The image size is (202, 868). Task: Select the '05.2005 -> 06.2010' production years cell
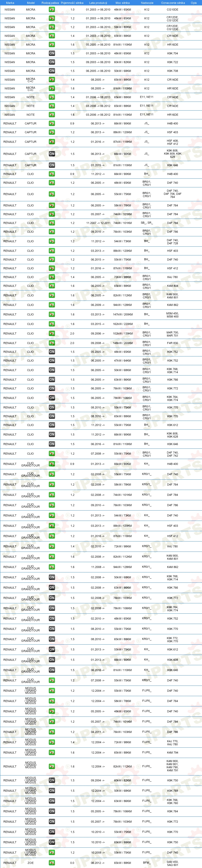coord(98,45)
